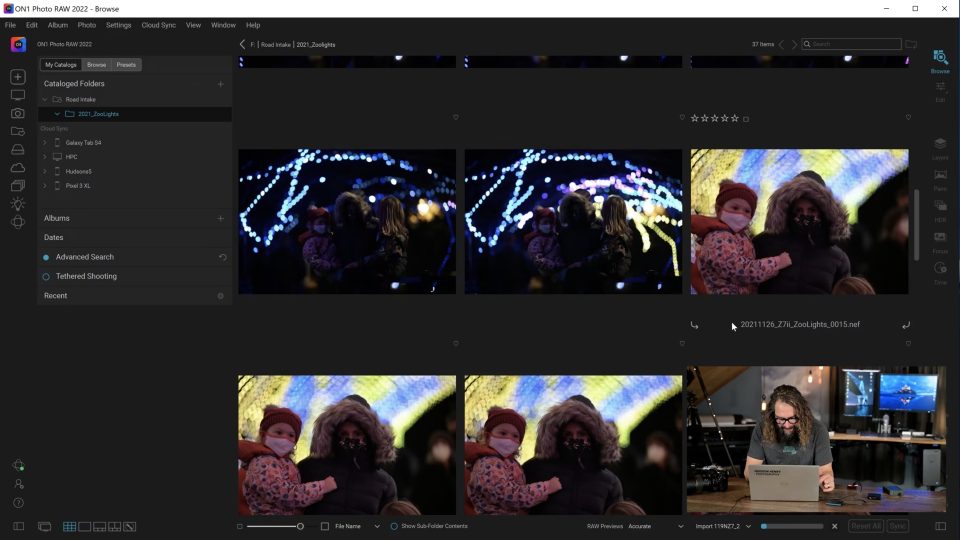Toggle the color label box beside stars
Image resolution: width=960 pixels, height=540 pixels.
click(746, 119)
